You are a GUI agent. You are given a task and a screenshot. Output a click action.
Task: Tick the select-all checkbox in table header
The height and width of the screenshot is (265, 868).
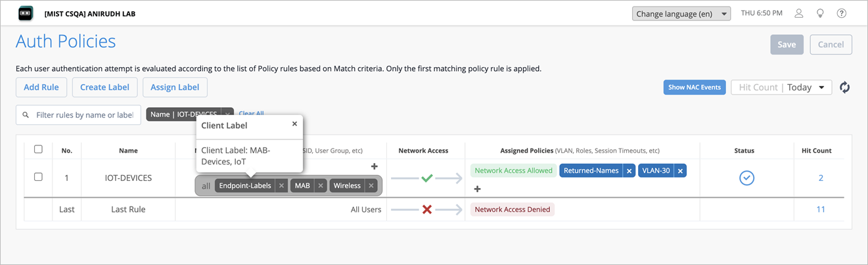coord(38,149)
